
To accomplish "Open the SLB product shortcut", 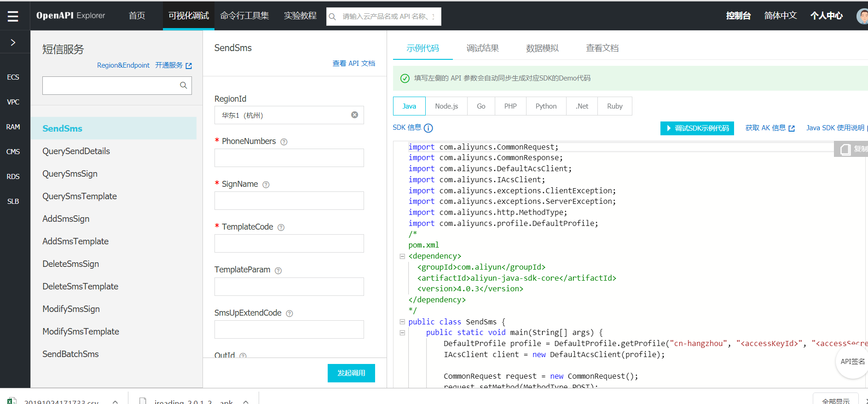I will tap(13, 202).
